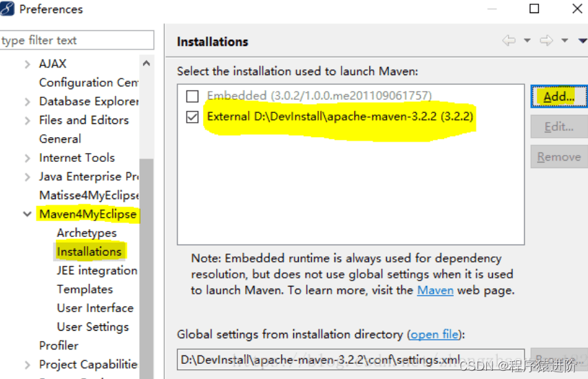588x379 pixels.
Task: Open the Templates page
Action: [x=85, y=289]
